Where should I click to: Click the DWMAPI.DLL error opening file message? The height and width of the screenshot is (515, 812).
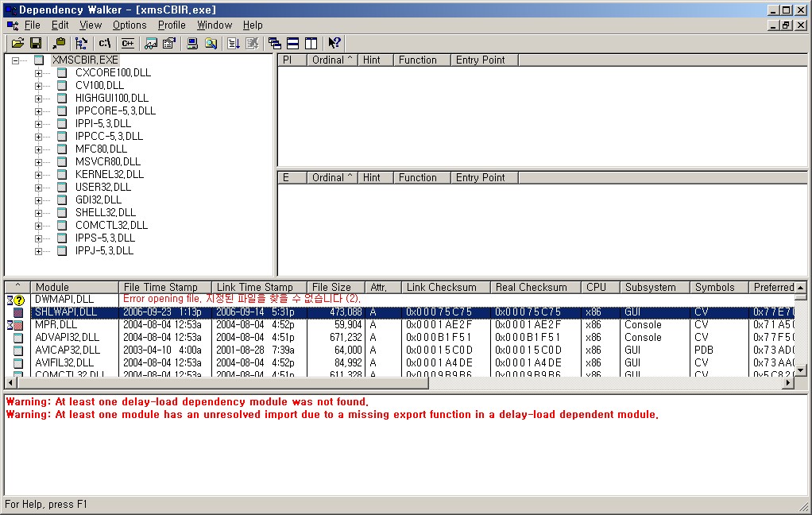[242, 299]
